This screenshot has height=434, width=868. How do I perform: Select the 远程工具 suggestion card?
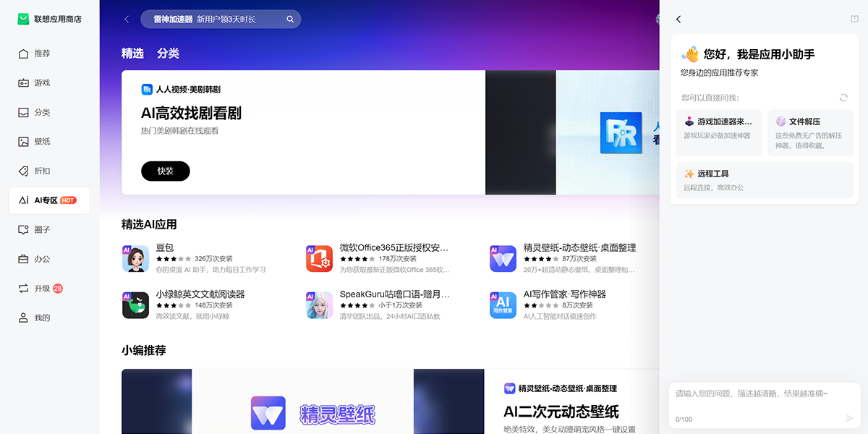coord(765,180)
